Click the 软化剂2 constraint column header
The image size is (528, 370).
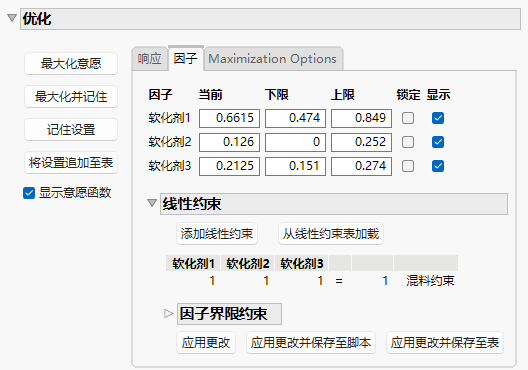(x=248, y=263)
